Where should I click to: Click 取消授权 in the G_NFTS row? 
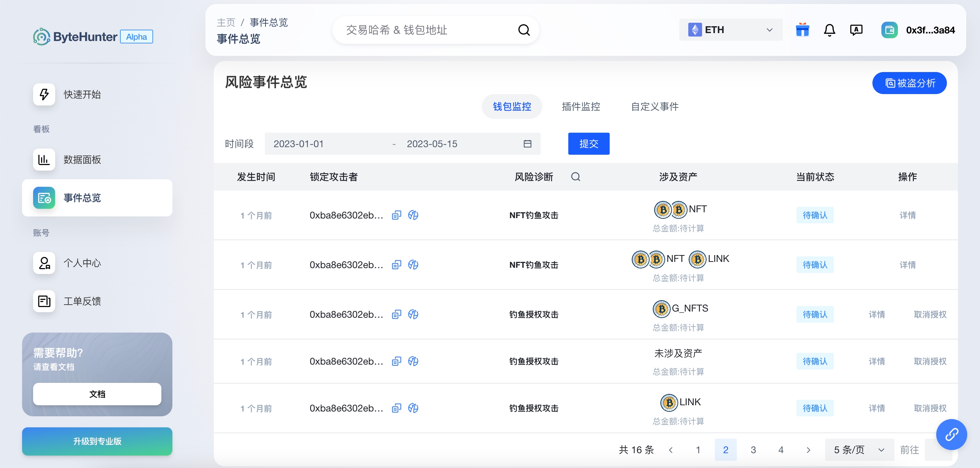click(x=930, y=314)
